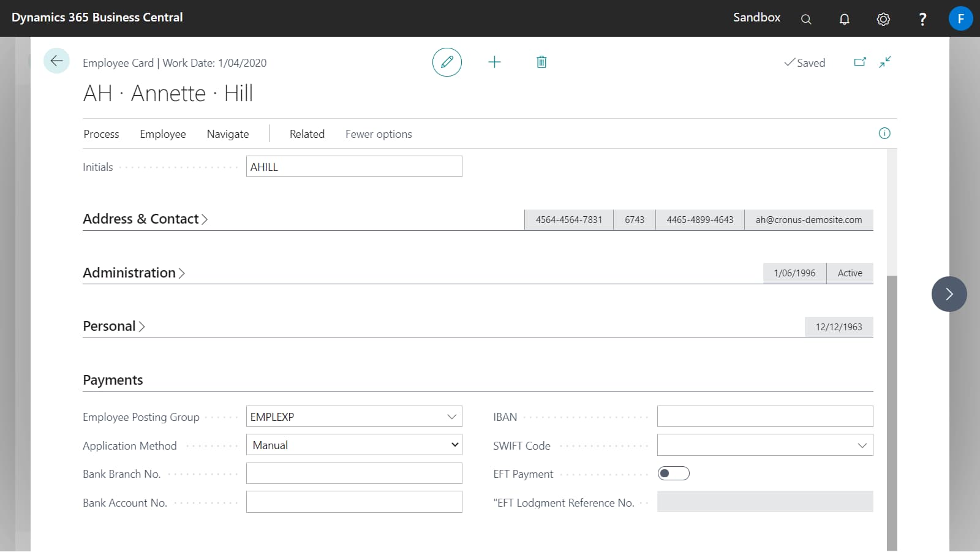Image resolution: width=980 pixels, height=552 pixels.
Task: Open the SWIFT Code dropdown
Action: click(x=862, y=445)
